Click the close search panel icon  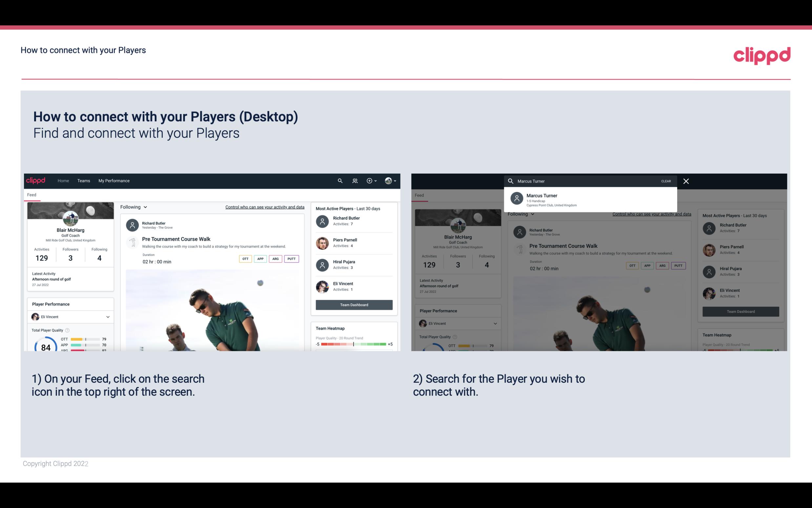[686, 181]
